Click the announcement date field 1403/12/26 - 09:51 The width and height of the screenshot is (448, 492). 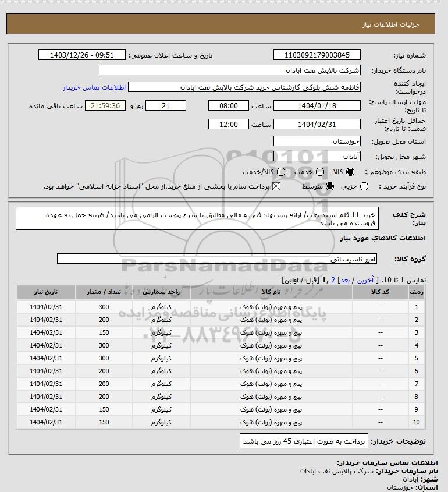[x=82, y=55]
